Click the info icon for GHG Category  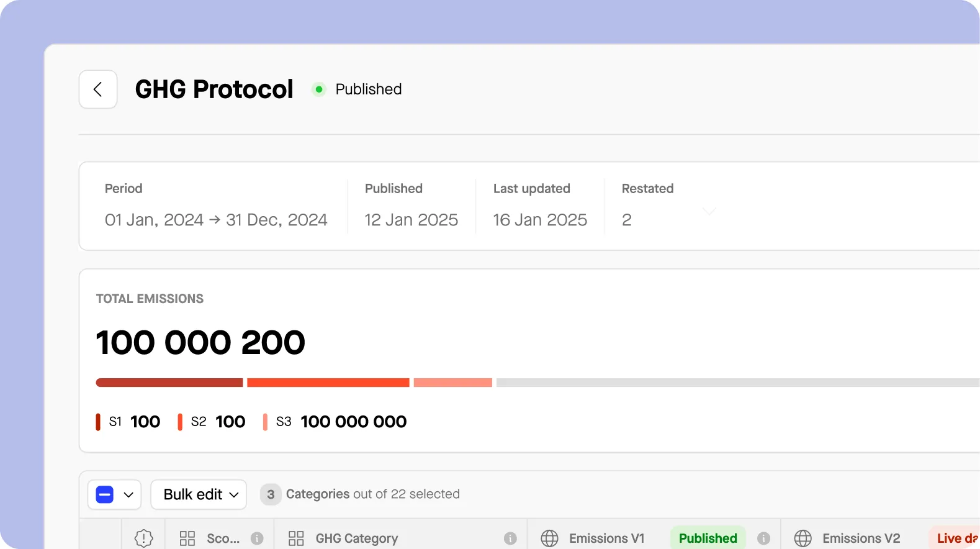510,538
